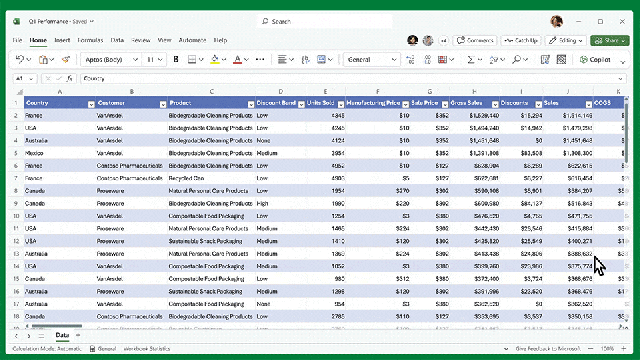Click the zoom in plus on status bar
This screenshot has height=360, width=640.
click(x=624, y=349)
